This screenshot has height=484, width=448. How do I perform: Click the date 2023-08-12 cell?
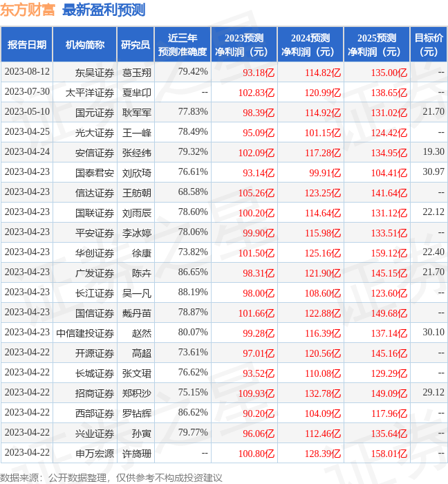tap(27, 72)
